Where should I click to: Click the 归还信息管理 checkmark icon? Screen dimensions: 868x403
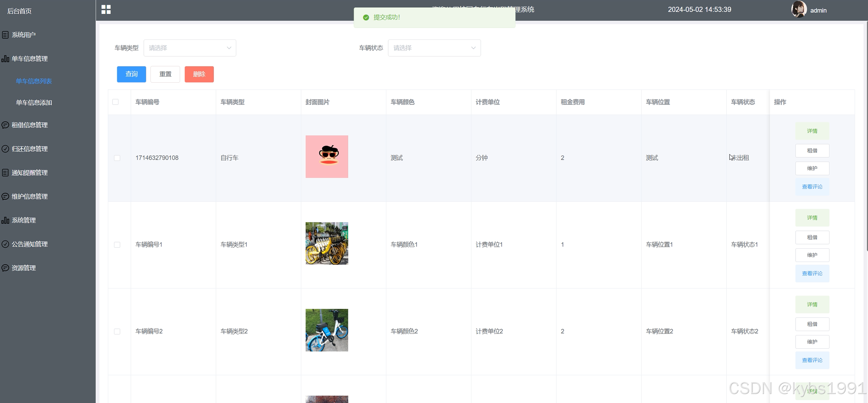pyautogui.click(x=5, y=149)
